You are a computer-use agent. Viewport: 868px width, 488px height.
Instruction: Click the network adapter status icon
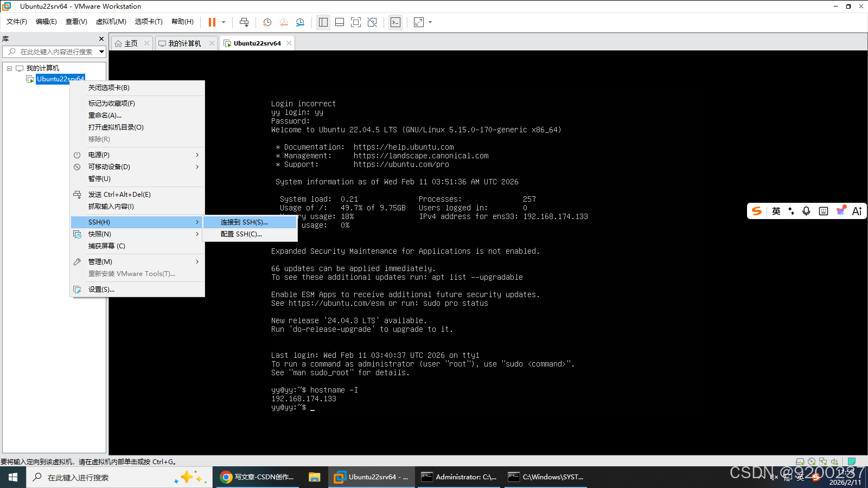pyautogui.click(x=823, y=461)
